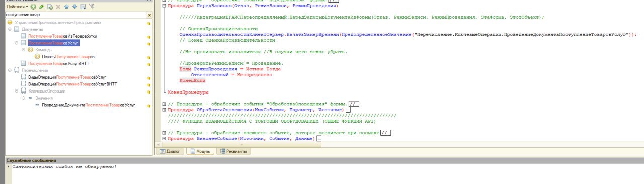Select the ПроведениеДокументаПоступлениеТоваровУслуг value
The image size is (644, 184).
point(89,105)
